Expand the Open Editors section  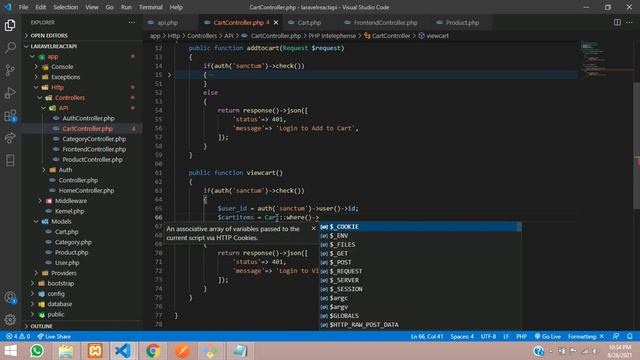[x=82, y=36]
